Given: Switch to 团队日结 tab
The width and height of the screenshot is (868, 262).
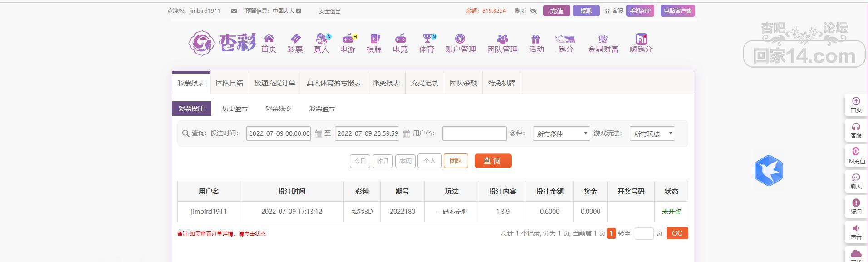Looking at the screenshot, I should [230, 83].
